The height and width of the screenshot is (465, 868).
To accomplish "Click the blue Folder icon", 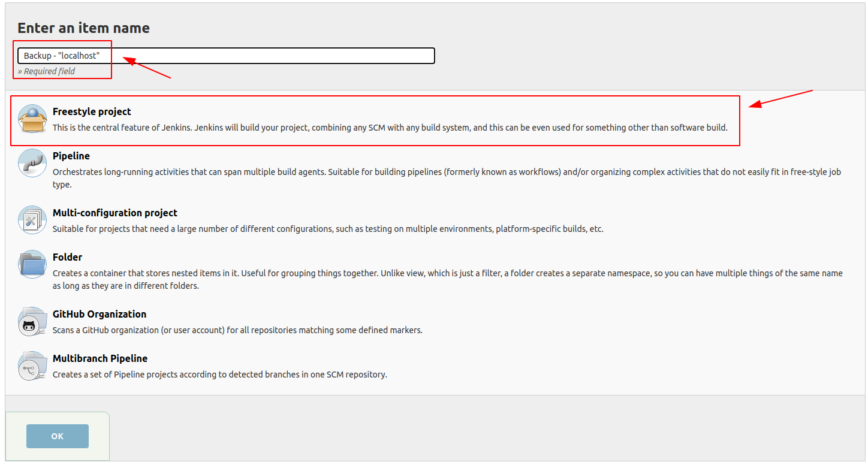I will [32, 264].
